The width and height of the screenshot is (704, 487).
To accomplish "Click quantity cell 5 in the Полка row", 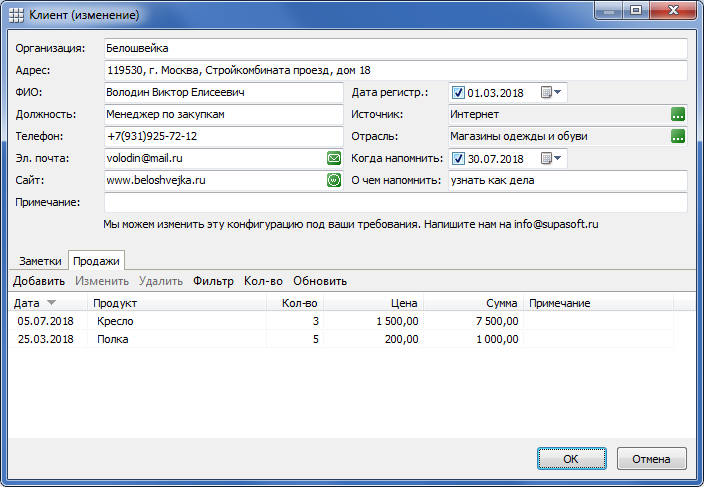I will (295, 339).
